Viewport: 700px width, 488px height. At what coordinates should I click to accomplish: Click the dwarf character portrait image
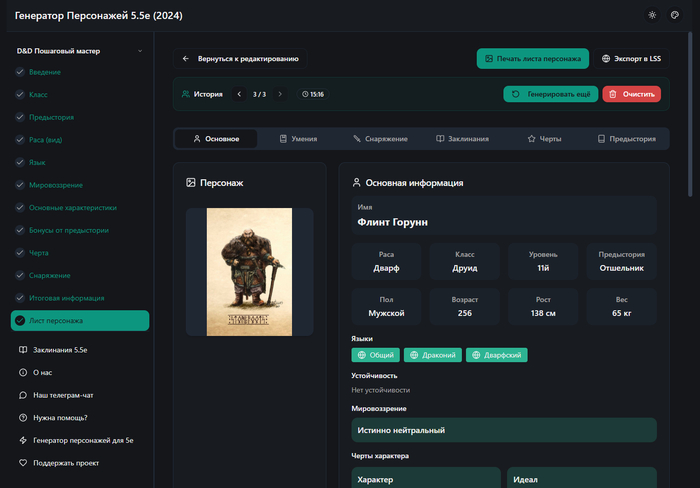pyautogui.click(x=249, y=271)
